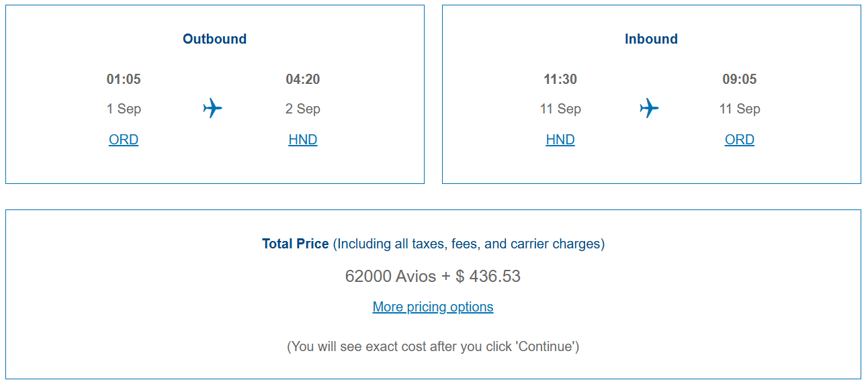Click the More pricing options link
868x386 pixels.
click(433, 307)
